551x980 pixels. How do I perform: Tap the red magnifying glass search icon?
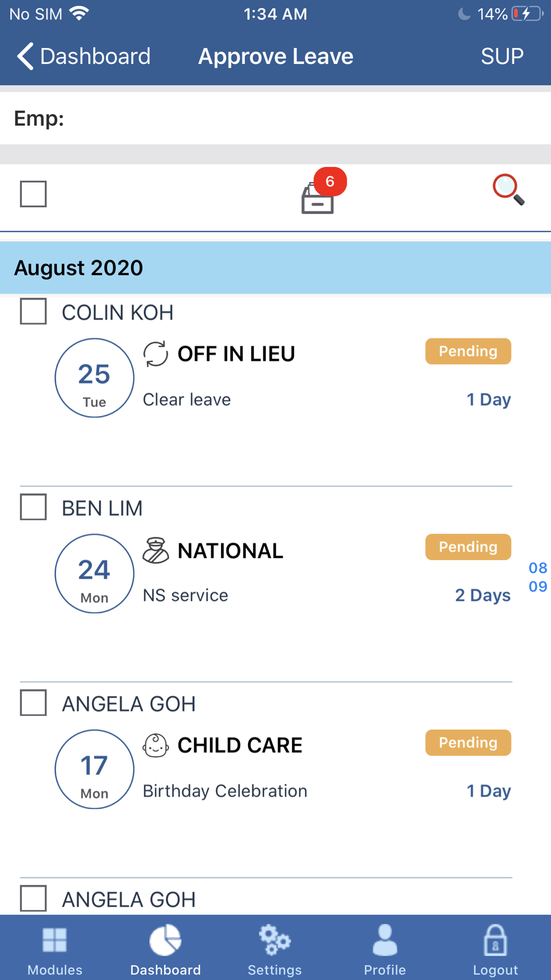tap(508, 190)
